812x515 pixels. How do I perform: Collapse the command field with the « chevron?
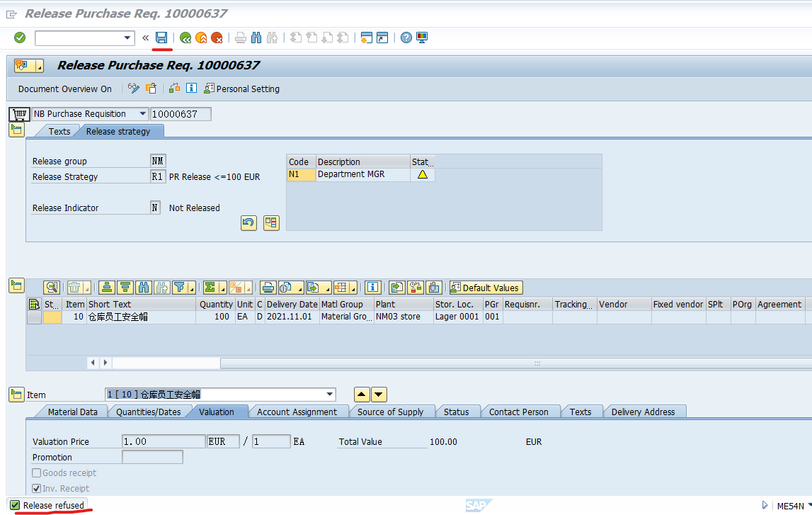[x=146, y=38]
